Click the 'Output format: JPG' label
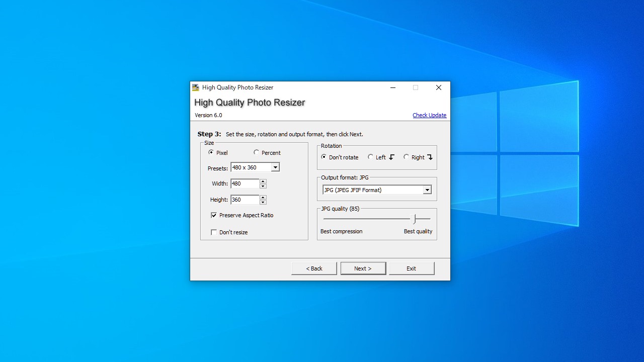The width and height of the screenshot is (644, 362). [345, 177]
